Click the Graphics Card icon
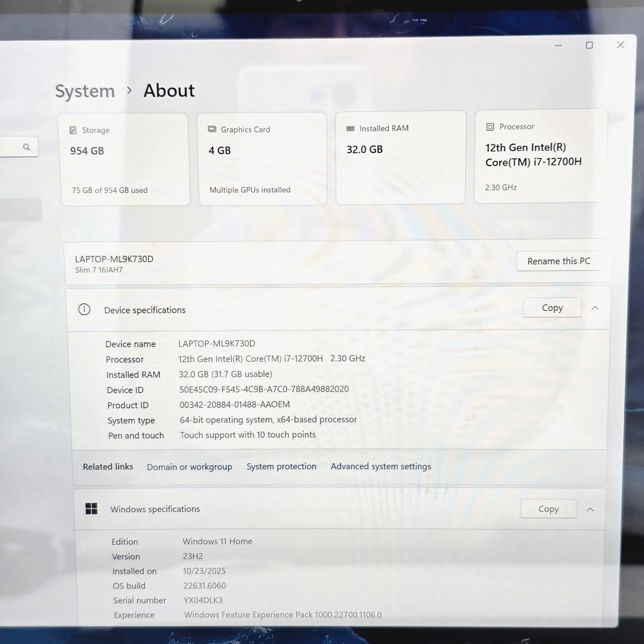This screenshot has width=644, height=644. click(x=212, y=129)
